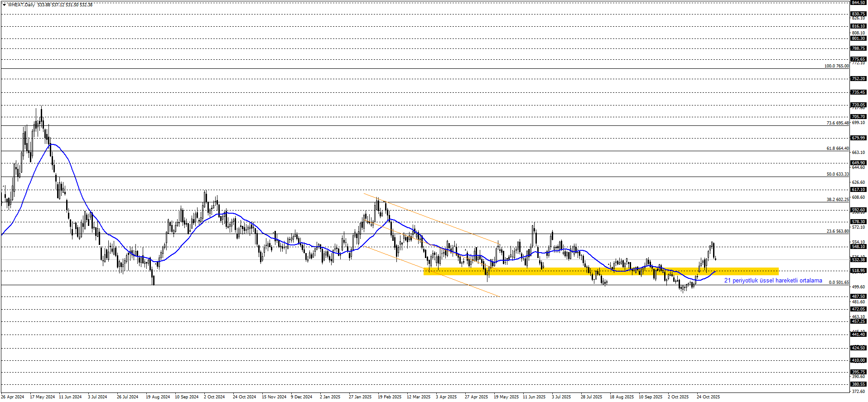The width and height of the screenshot is (868, 402).
Task: Click the 23.6 563.80 Fibonacci level label
Action: point(837,231)
